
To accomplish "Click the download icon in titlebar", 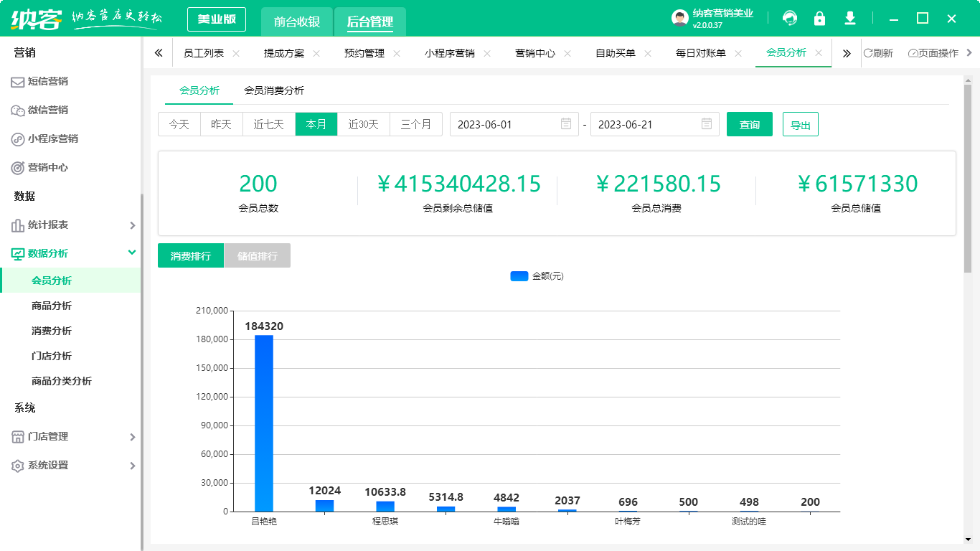I will [850, 18].
